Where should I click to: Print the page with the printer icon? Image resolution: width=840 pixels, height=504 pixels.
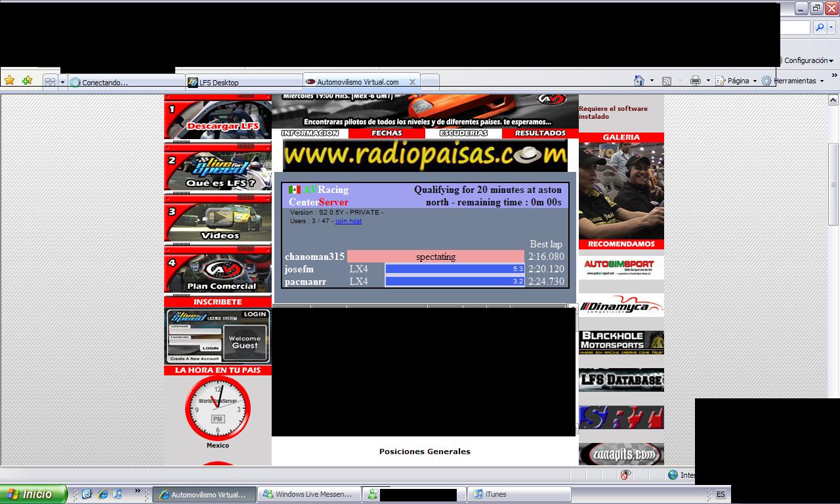[695, 81]
